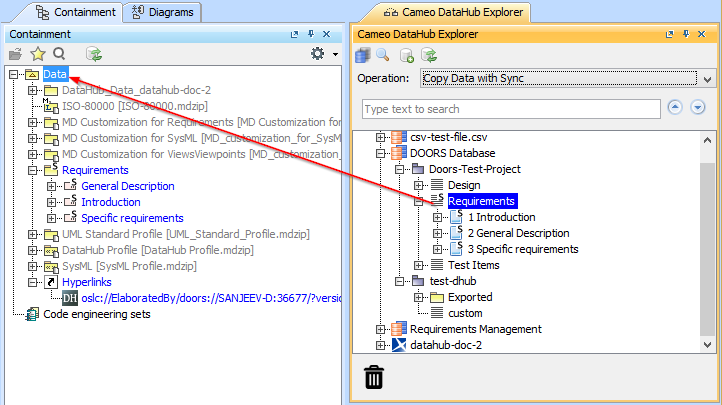Image resolution: width=722 pixels, height=405 pixels.
Task: Click the search text field
Action: (x=511, y=109)
